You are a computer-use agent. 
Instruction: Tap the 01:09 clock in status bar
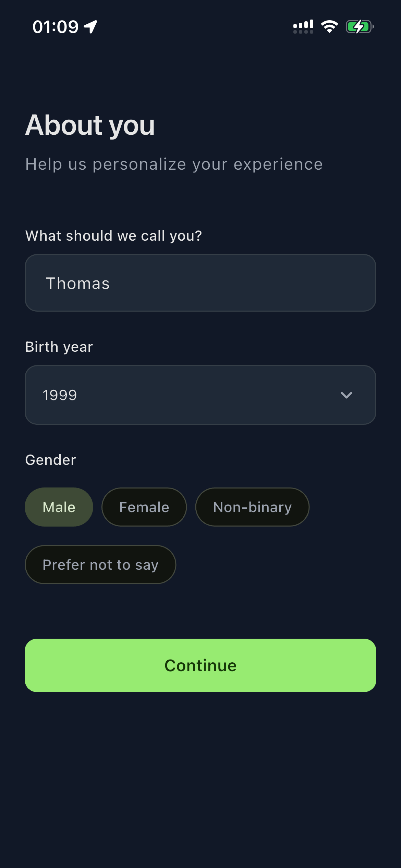56,27
